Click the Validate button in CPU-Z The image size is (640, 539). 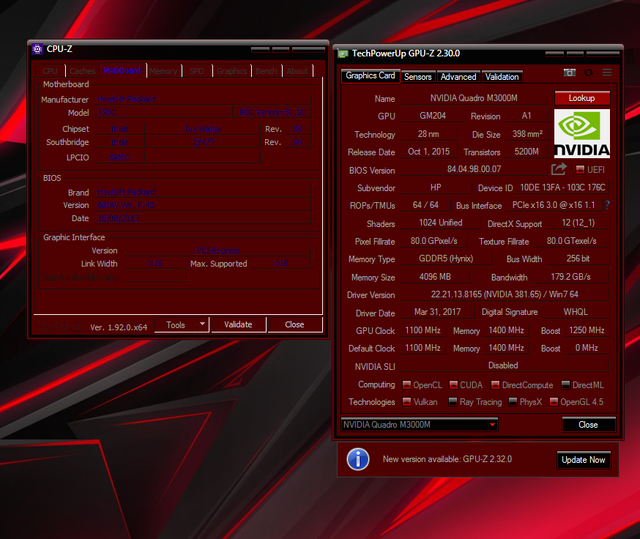pos(238,325)
